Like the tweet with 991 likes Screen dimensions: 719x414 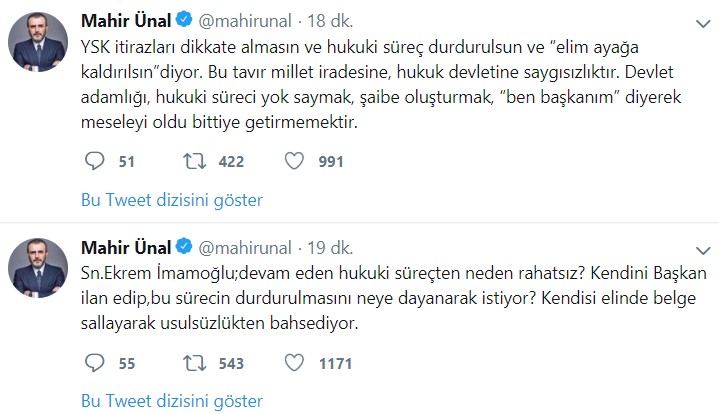point(296,160)
